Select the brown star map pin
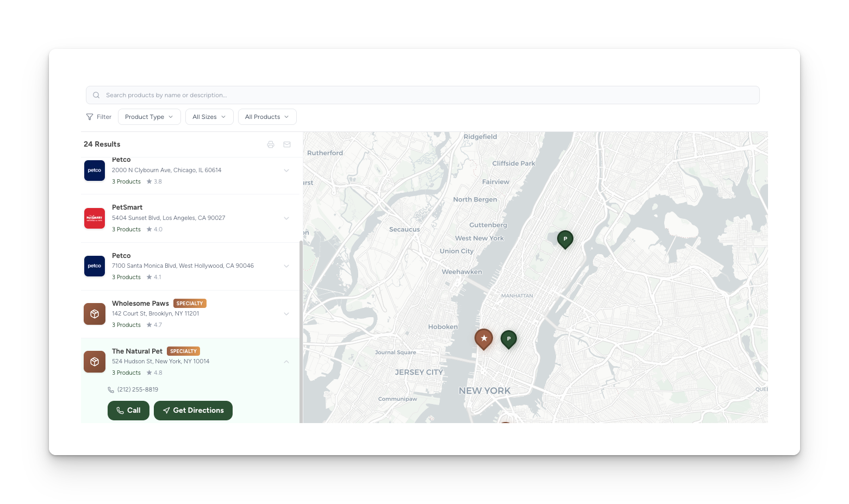849x504 pixels. coord(484,338)
